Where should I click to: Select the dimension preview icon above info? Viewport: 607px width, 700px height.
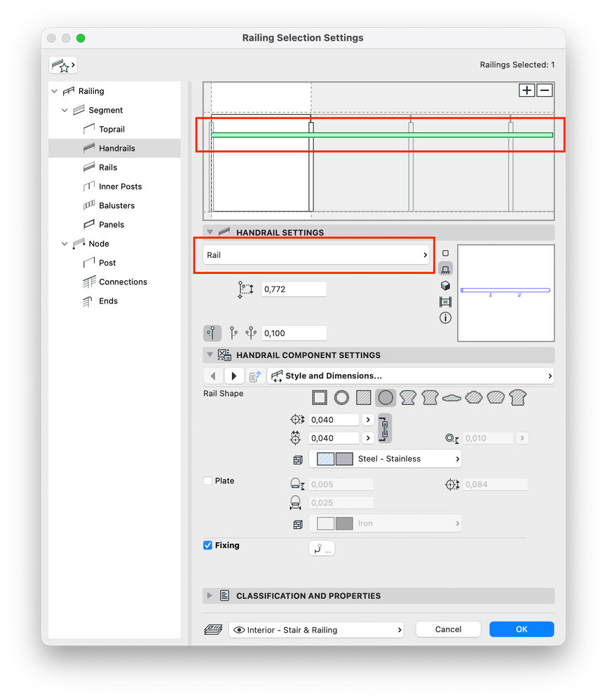[445, 302]
